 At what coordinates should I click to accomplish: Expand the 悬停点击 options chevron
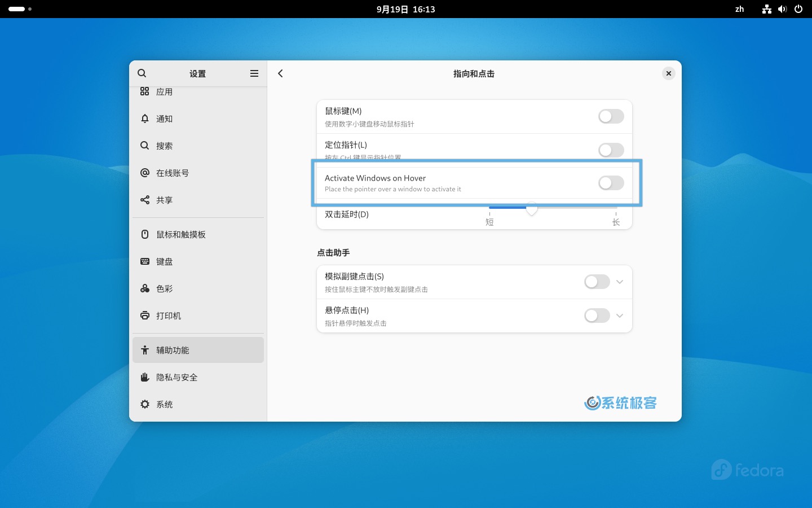(x=620, y=316)
